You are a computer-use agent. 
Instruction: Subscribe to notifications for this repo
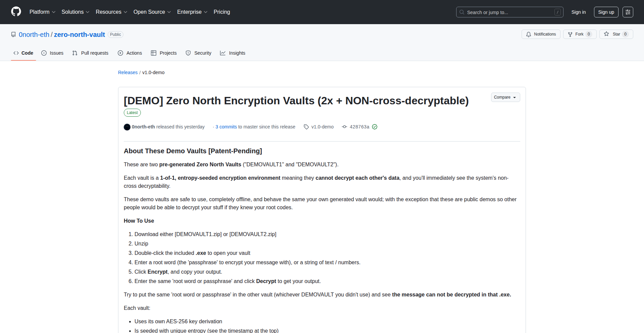[x=541, y=34]
